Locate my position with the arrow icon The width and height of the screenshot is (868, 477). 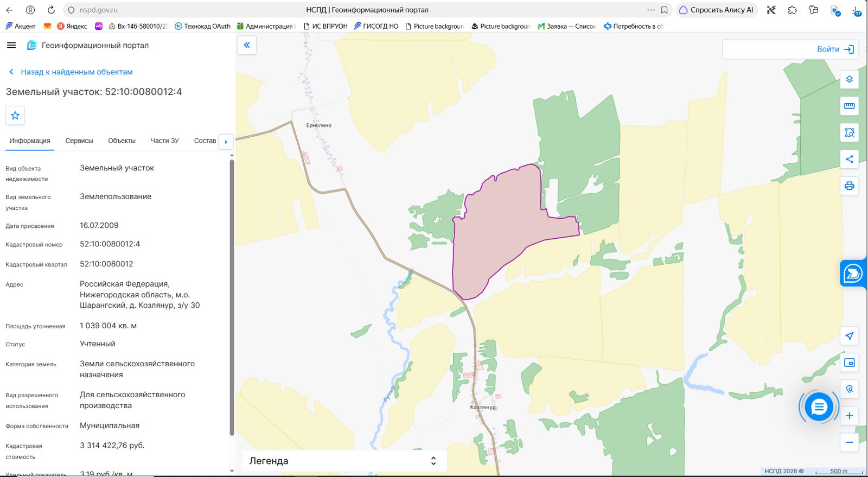(849, 336)
